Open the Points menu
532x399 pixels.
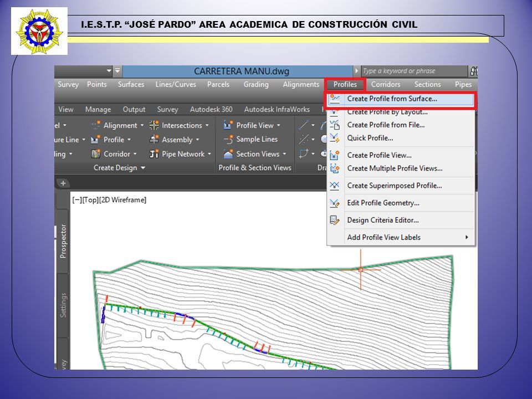click(x=96, y=84)
